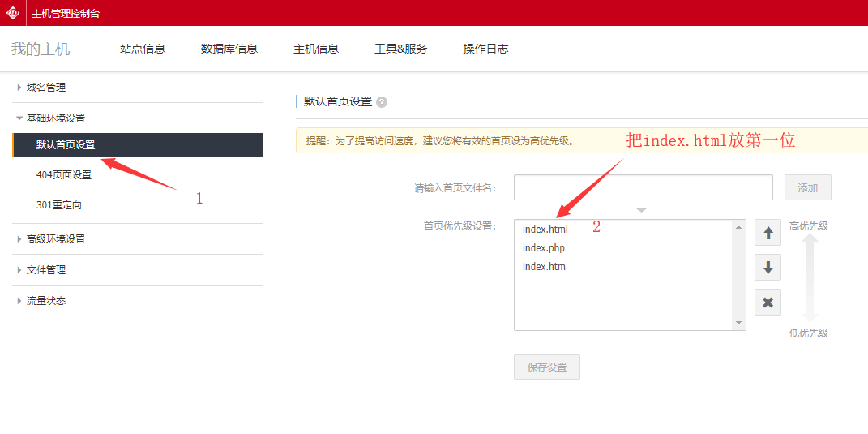Open the 数据库信息 tab
Image resolution: width=868 pixels, height=434 pixels.
[x=229, y=49]
